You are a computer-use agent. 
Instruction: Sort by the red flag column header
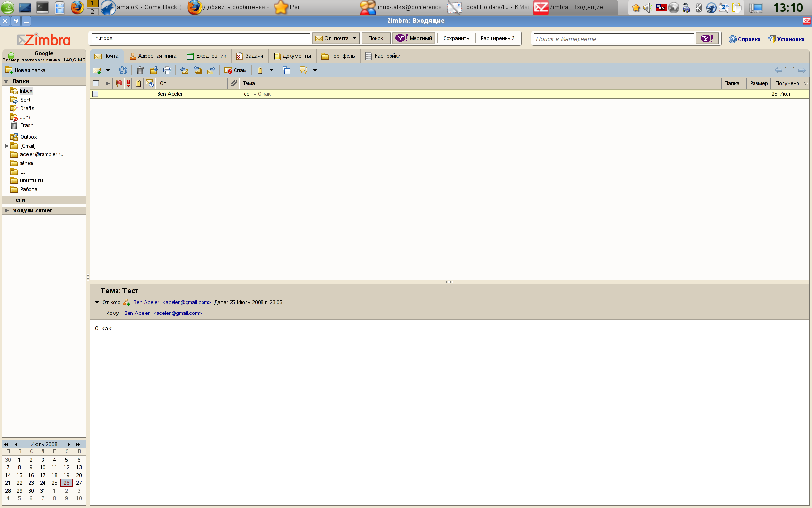(x=118, y=83)
